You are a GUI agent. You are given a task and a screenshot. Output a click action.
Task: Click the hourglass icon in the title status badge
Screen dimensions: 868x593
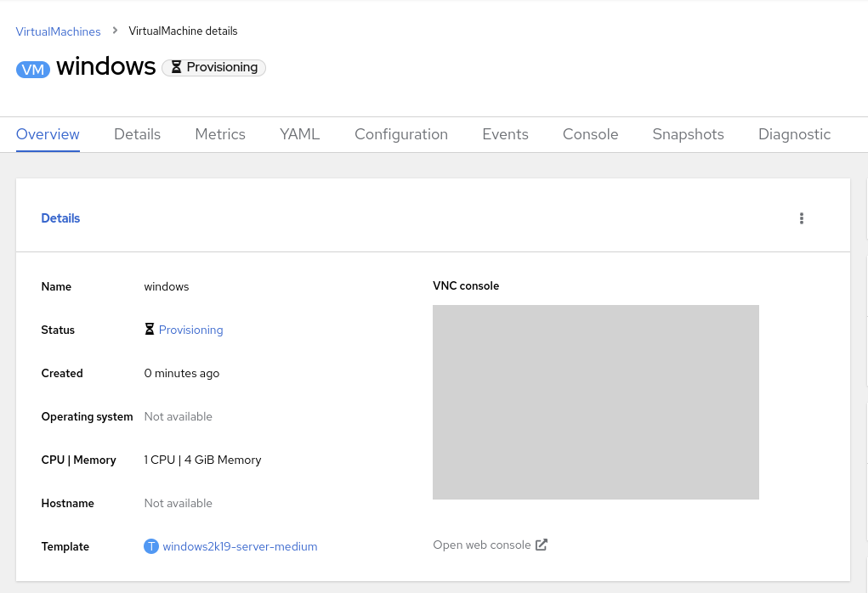tap(176, 67)
